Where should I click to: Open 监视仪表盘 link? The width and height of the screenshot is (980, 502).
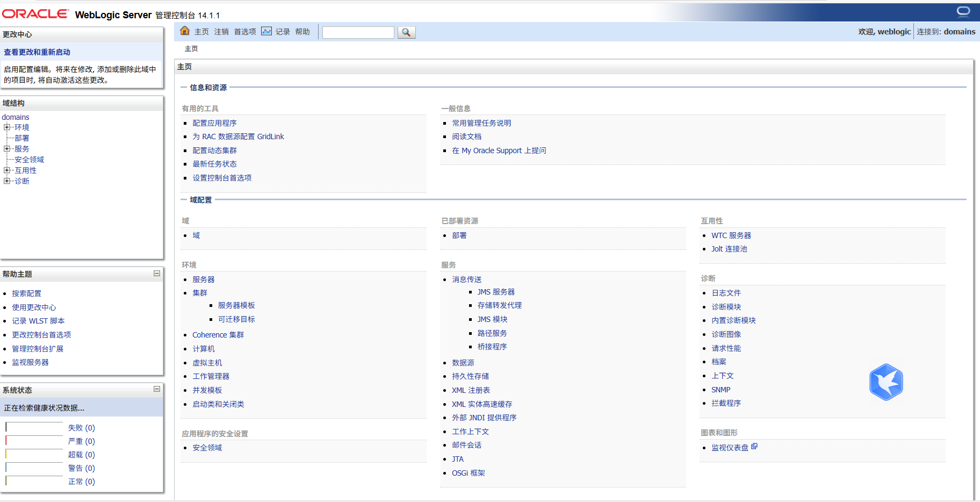[730, 448]
